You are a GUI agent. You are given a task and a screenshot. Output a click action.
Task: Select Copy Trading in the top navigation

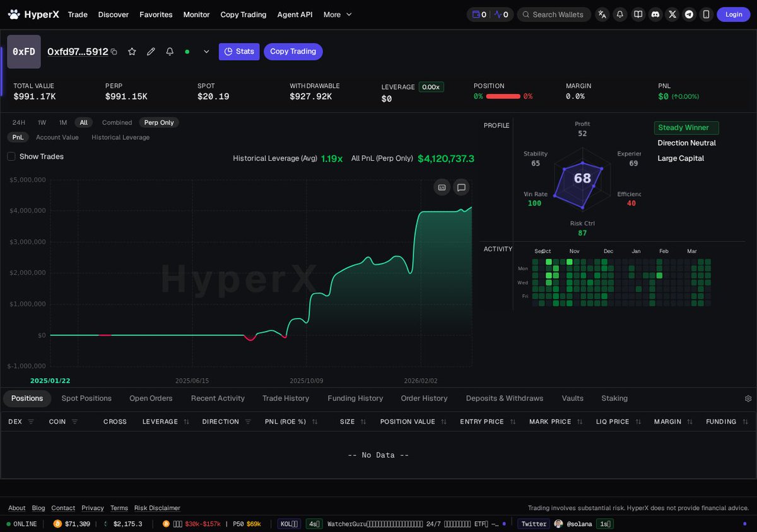coord(244,14)
